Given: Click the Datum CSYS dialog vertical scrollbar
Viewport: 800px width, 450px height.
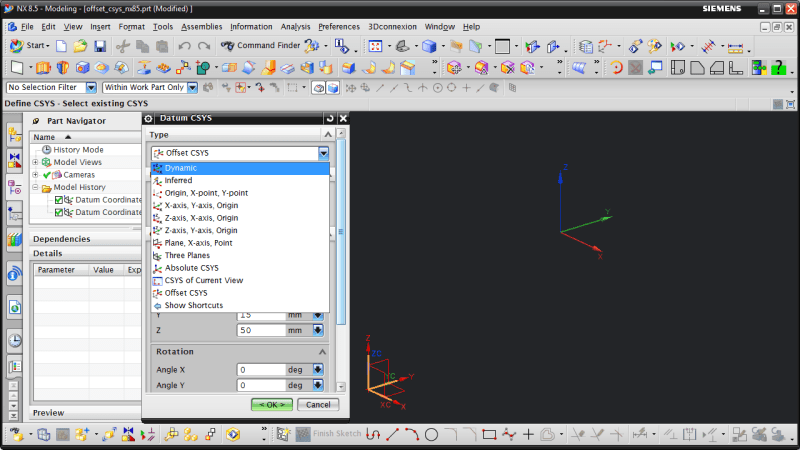Looking at the screenshot, I should (x=341, y=230).
